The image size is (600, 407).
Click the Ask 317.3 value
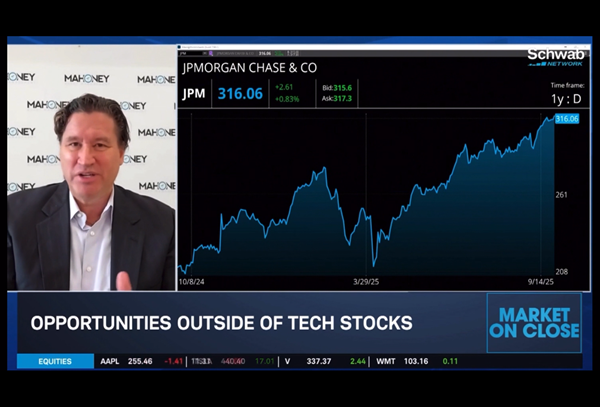point(335,99)
